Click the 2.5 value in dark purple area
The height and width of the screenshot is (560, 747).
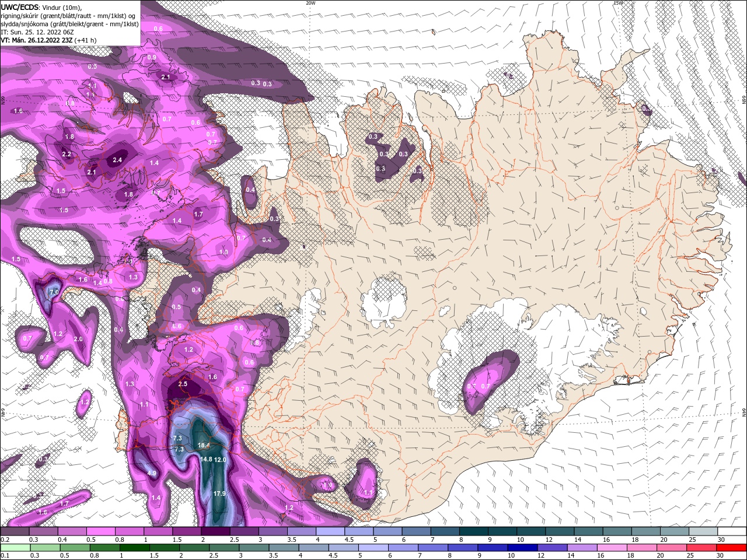(183, 384)
